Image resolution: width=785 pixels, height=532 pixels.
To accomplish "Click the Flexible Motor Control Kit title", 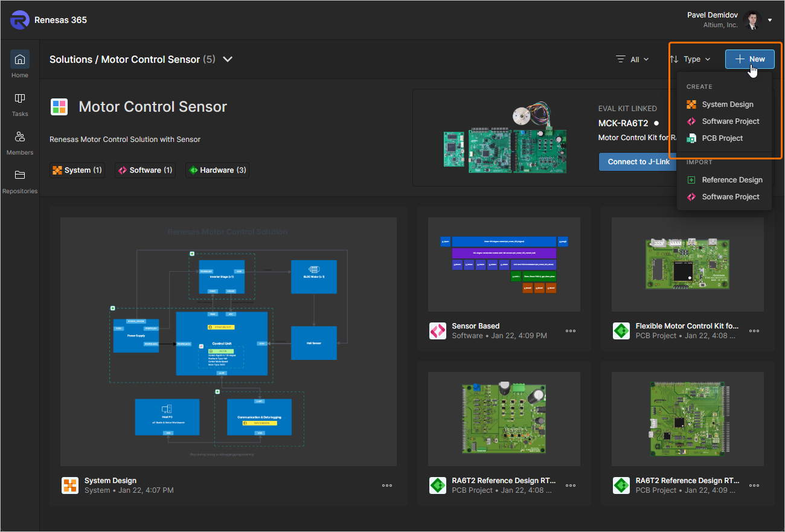I will tap(687, 326).
